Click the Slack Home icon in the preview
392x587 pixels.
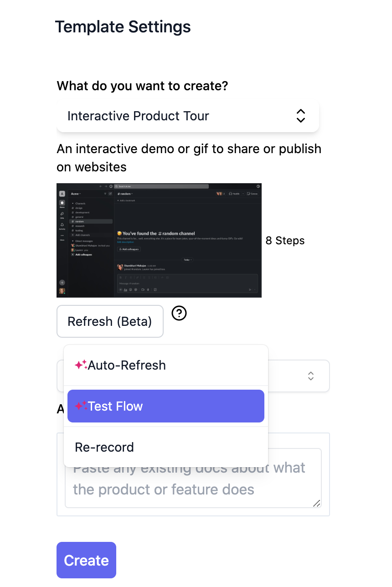(62, 203)
